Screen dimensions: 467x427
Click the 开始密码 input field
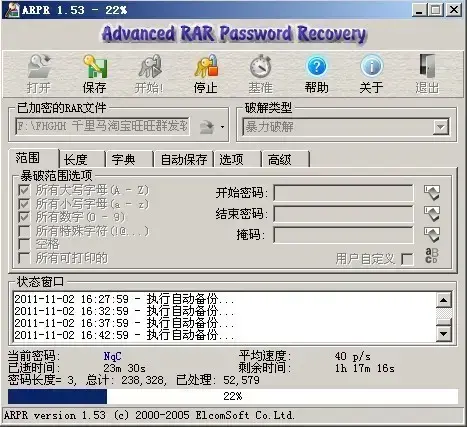click(x=343, y=193)
